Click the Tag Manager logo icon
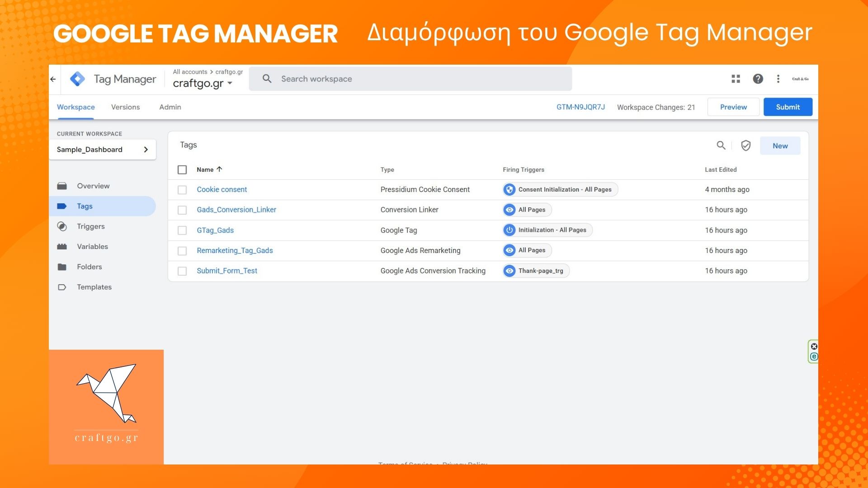The height and width of the screenshot is (488, 868). point(77,79)
